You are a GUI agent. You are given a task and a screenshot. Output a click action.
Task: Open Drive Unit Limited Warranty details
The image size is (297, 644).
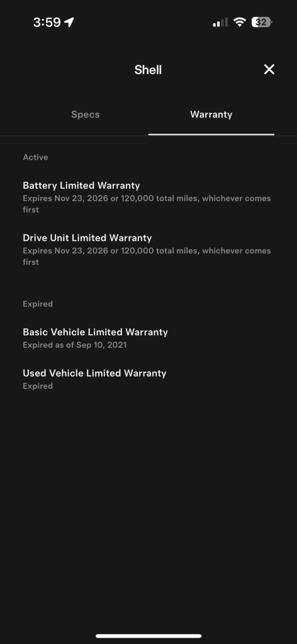147,250
